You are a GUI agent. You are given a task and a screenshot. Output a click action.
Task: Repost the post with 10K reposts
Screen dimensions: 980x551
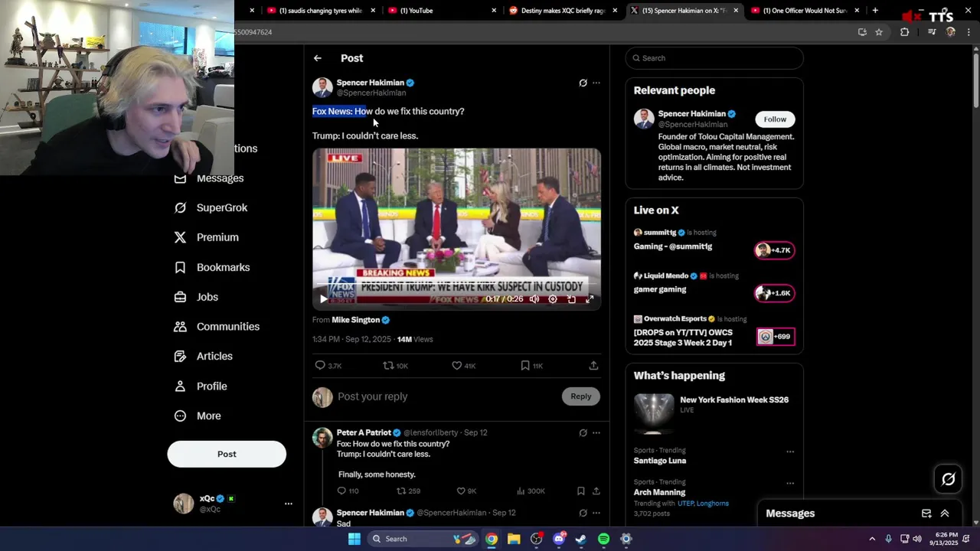[x=395, y=366]
